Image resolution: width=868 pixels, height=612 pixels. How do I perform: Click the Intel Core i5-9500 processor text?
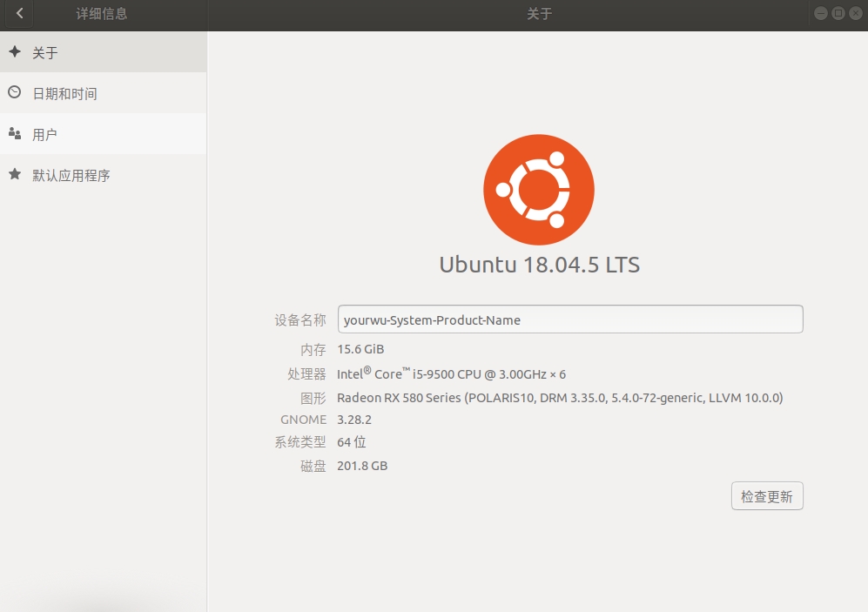453,373
